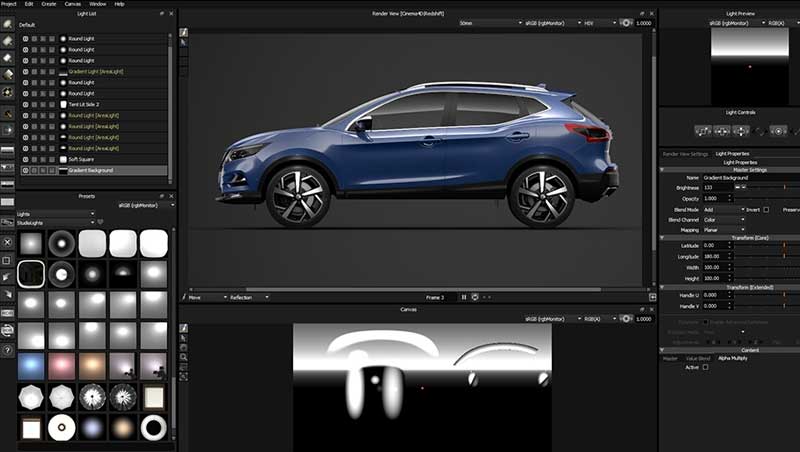Select the Canvas zoom magnifier tool
800x452 pixels.
point(184,358)
